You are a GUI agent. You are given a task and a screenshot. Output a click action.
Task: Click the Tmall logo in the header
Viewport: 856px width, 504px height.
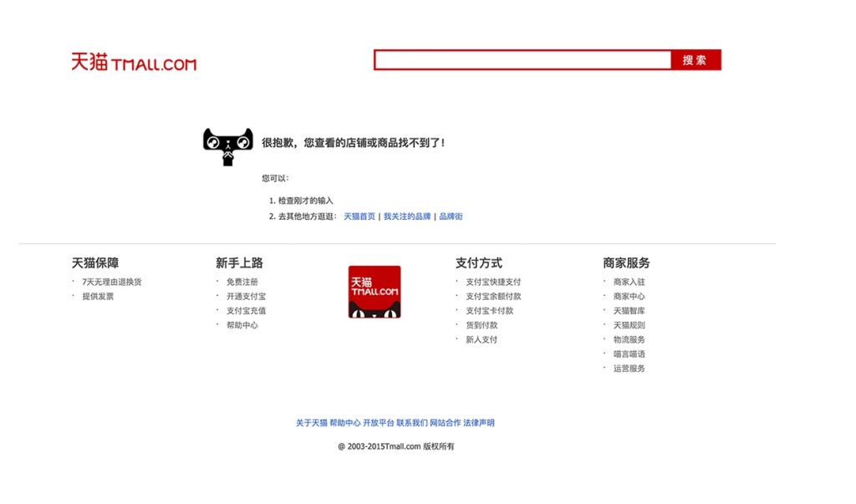(134, 62)
